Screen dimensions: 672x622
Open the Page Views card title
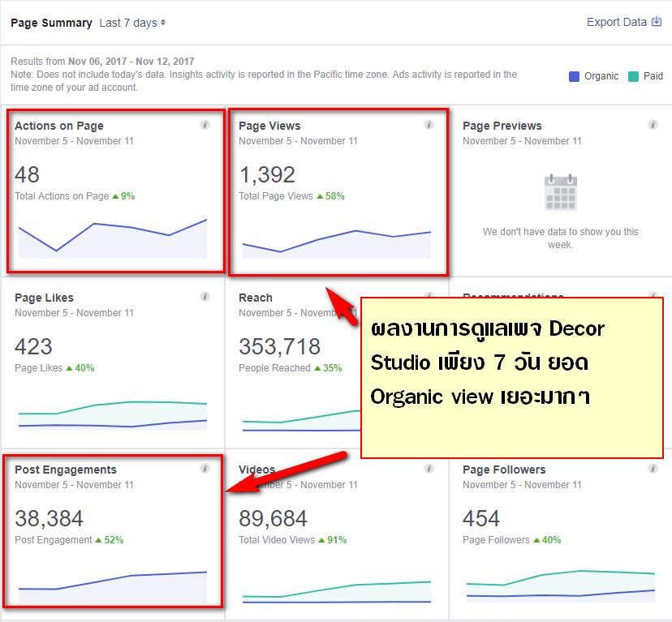click(269, 126)
